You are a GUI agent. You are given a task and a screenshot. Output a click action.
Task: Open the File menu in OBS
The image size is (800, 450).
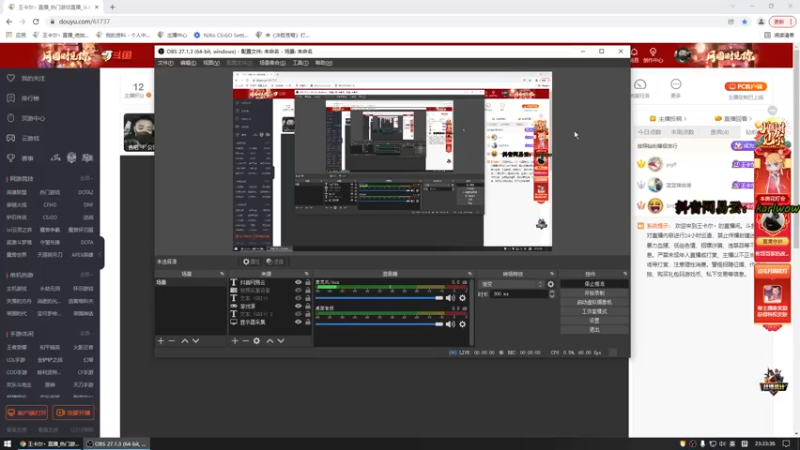pyautogui.click(x=165, y=63)
